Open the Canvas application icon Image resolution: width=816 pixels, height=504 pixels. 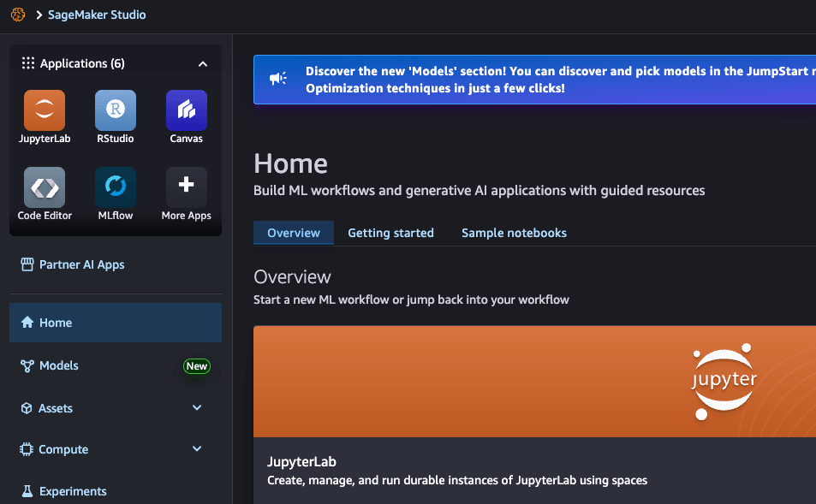tap(187, 110)
